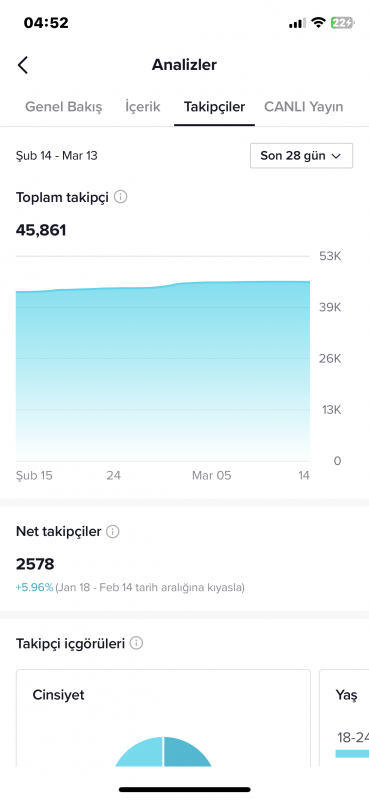Select the Yaş card
The width and height of the screenshot is (369, 800).
tap(345, 718)
